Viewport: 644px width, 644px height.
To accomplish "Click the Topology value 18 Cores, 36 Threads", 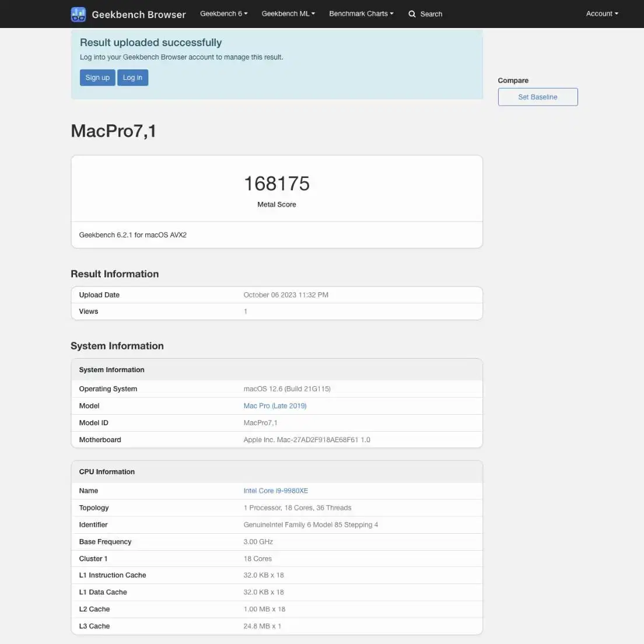I will point(297,508).
